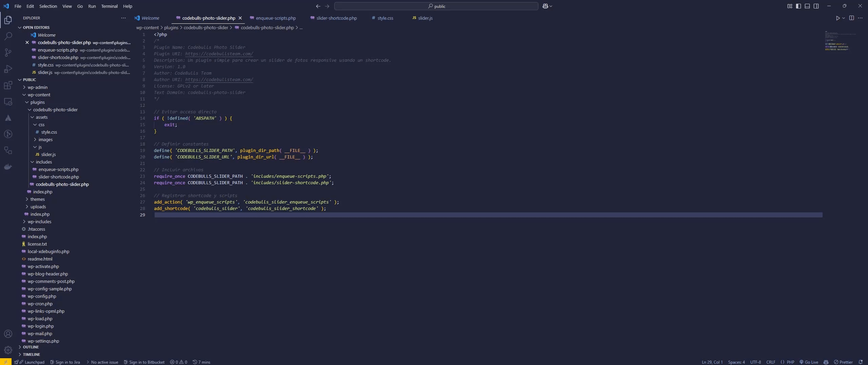Viewport: 868px width, 365px height.
Task: Open the Run and Debug view
Action: [x=8, y=69]
